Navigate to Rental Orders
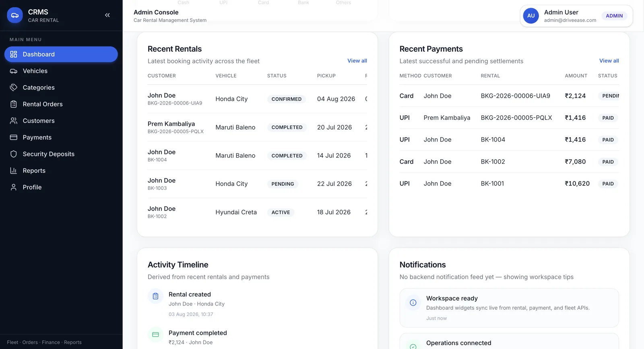Image resolution: width=644 pixels, height=349 pixels. pos(61,104)
